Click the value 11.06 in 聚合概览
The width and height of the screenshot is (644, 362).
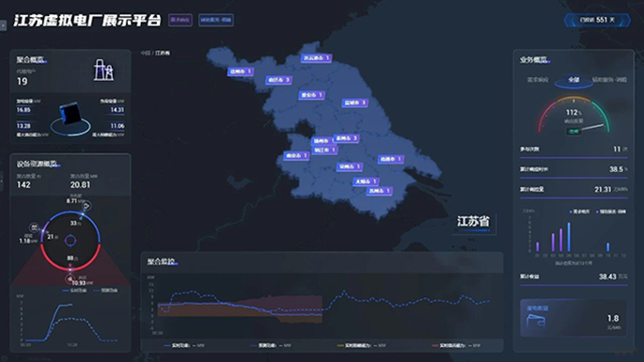click(x=118, y=126)
